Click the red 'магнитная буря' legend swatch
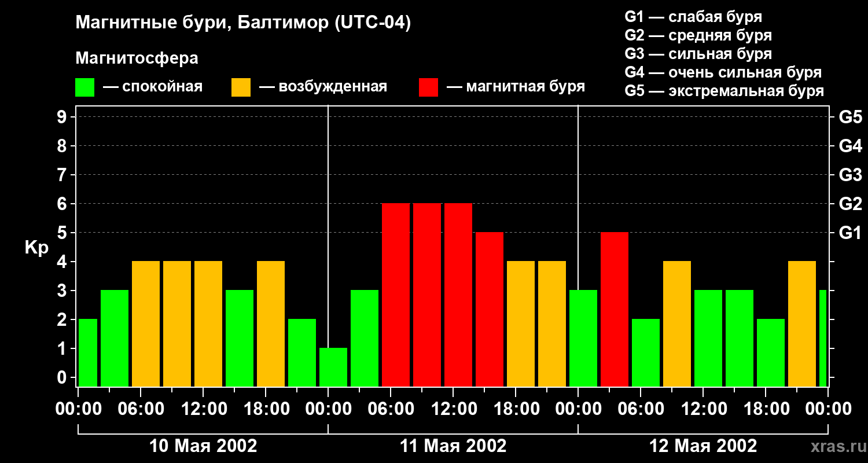Image resolution: width=868 pixels, height=463 pixels. pyautogui.click(x=428, y=87)
